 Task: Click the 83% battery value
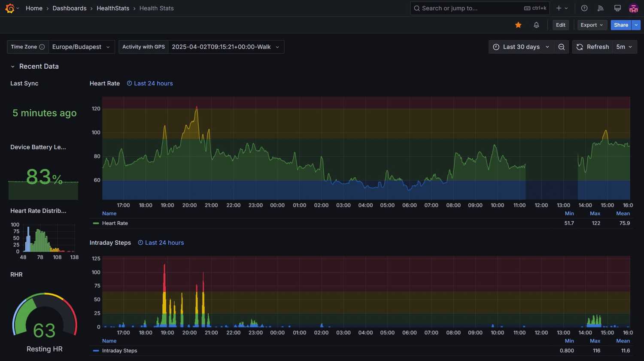44,177
